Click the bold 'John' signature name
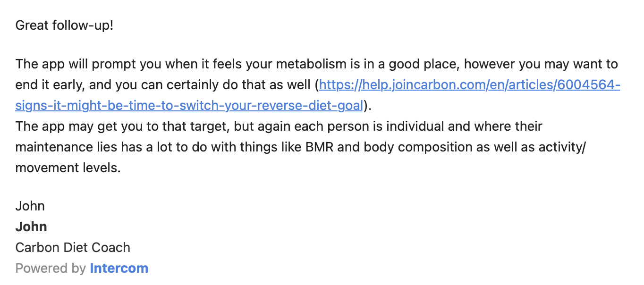This screenshot has width=644, height=285. click(x=31, y=227)
